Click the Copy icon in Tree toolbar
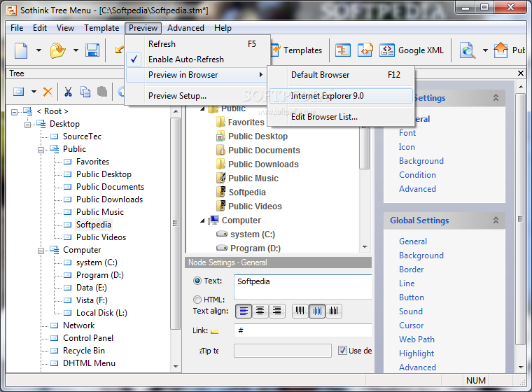The width and height of the screenshot is (532, 392). click(x=85, y=92)
